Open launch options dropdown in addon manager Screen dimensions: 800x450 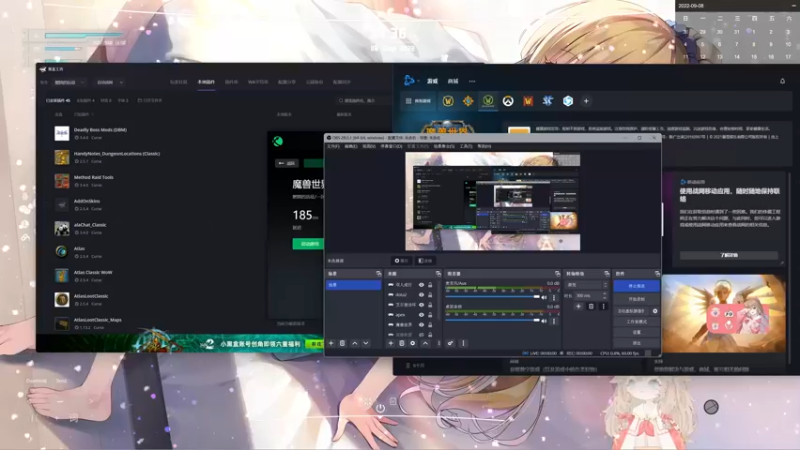(x=110, y=82)
